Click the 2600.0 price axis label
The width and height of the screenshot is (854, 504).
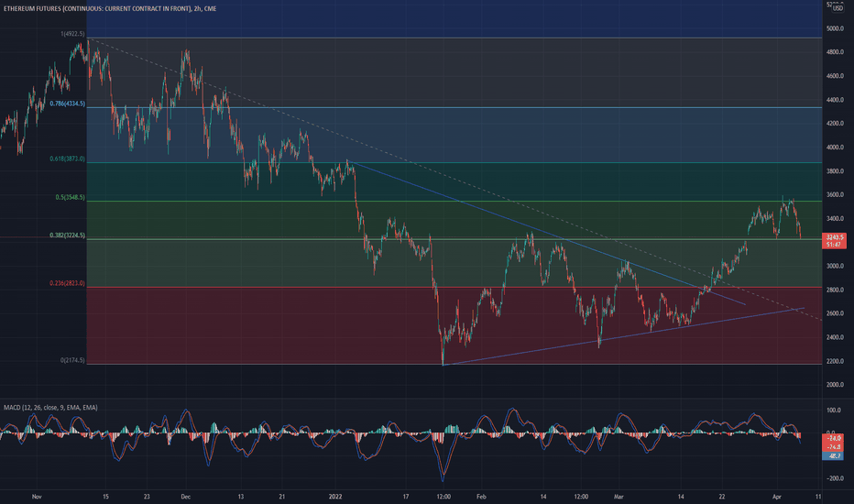835,313
